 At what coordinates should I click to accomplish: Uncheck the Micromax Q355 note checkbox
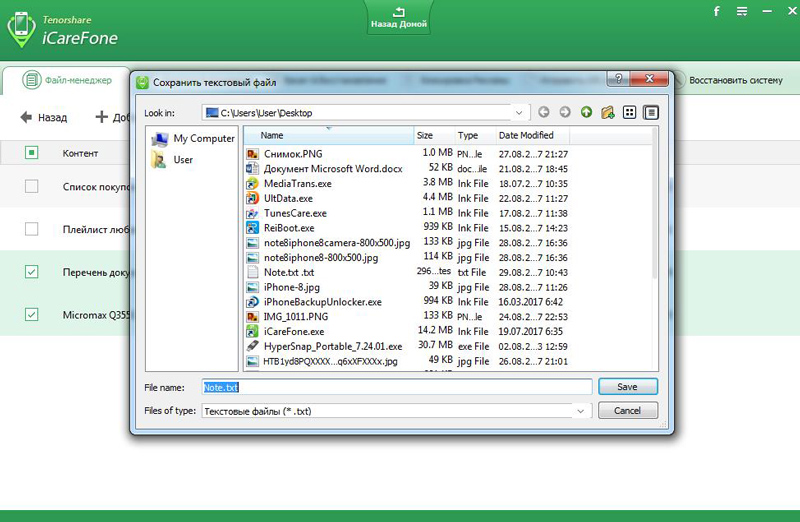click(32, 314)
